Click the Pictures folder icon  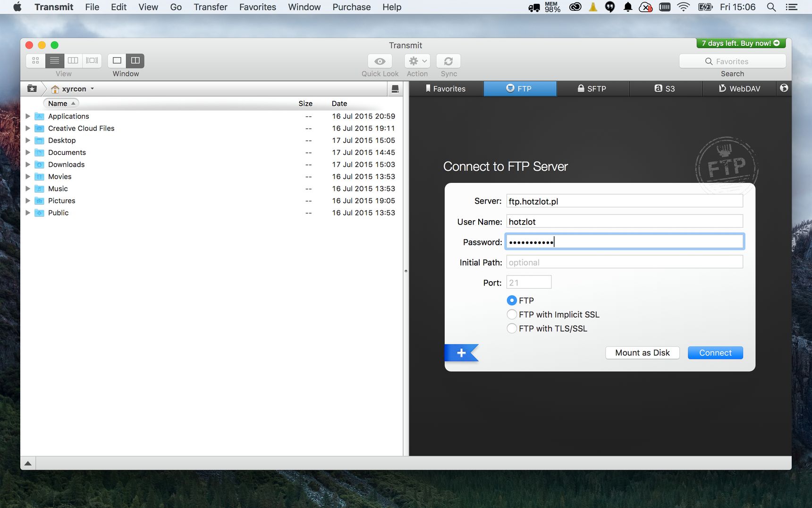[x=40, y=201]
